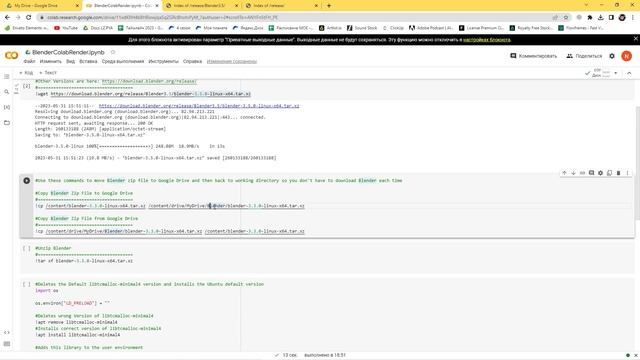The height and width of the screenshot is (360, 640).
Task: Click the Поделиться share button
Action: click(584, 56)
